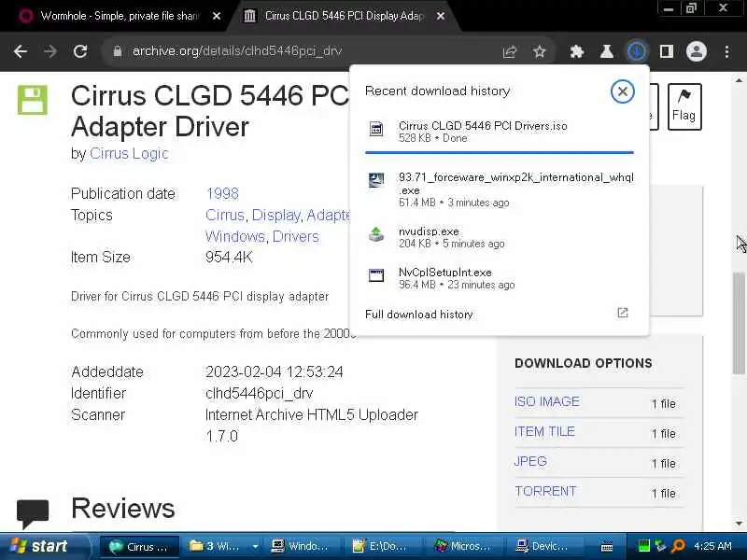Image resolution: width=747 pixels, height=560 pixels.
Task: Download the ITEM TILE option
Action: point(544,432)
